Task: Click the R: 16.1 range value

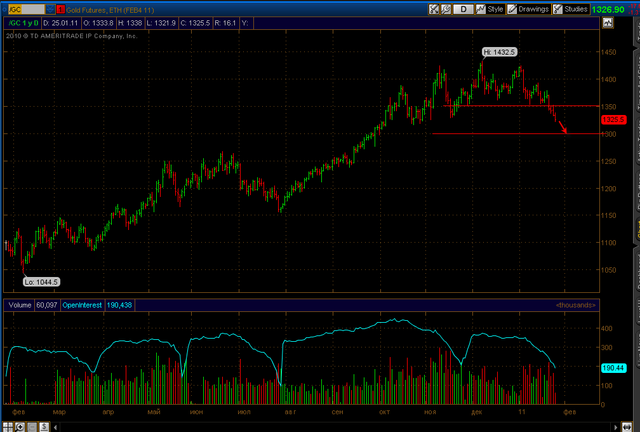Action: tap(225, 23)
